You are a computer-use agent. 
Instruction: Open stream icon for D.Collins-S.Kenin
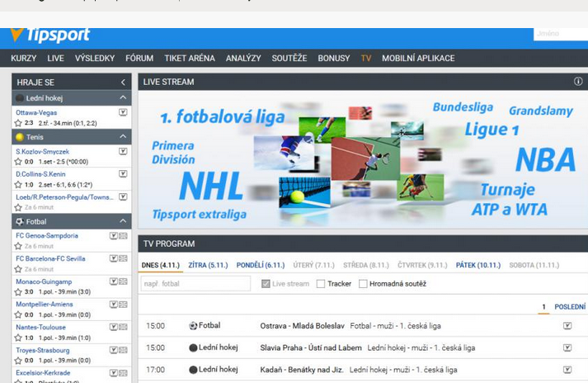pyautogui.click(x=123, y=174)
